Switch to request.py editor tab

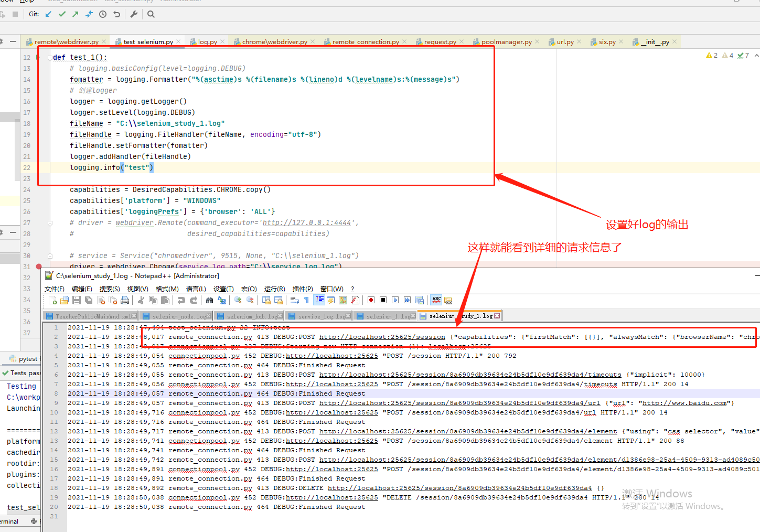(440, 42)
